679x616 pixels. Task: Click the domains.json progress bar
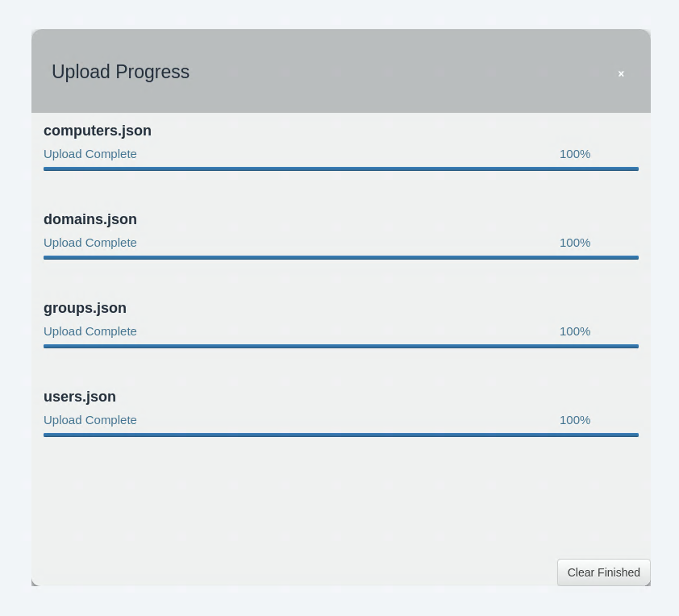(x=341, y=258)
